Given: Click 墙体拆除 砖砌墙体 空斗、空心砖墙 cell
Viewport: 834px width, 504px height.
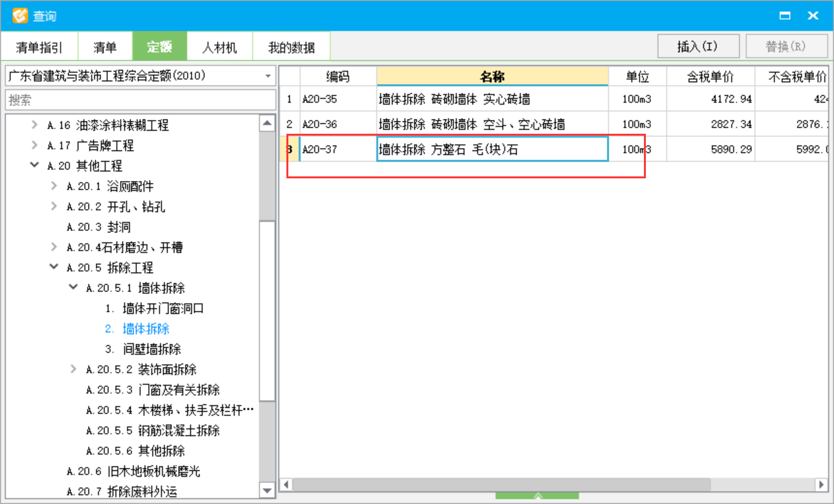Looking at the screenshot, I should (x=493, y=124).
